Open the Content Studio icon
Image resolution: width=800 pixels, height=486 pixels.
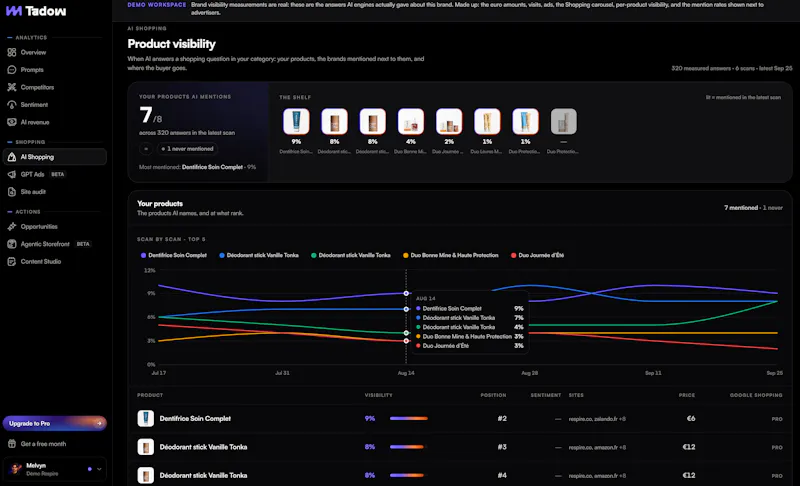pos(12,261)
